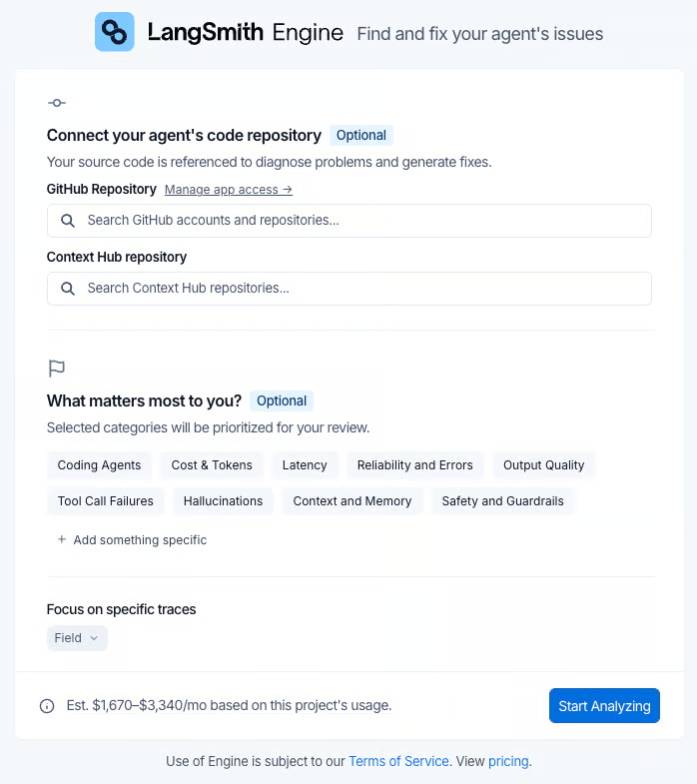Enable the Reliability and Errors chip

[415, 465]
